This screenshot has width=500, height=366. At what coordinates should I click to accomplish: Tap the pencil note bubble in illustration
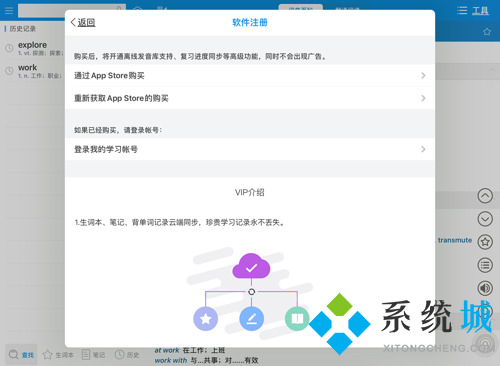click(x=252, y=319)
